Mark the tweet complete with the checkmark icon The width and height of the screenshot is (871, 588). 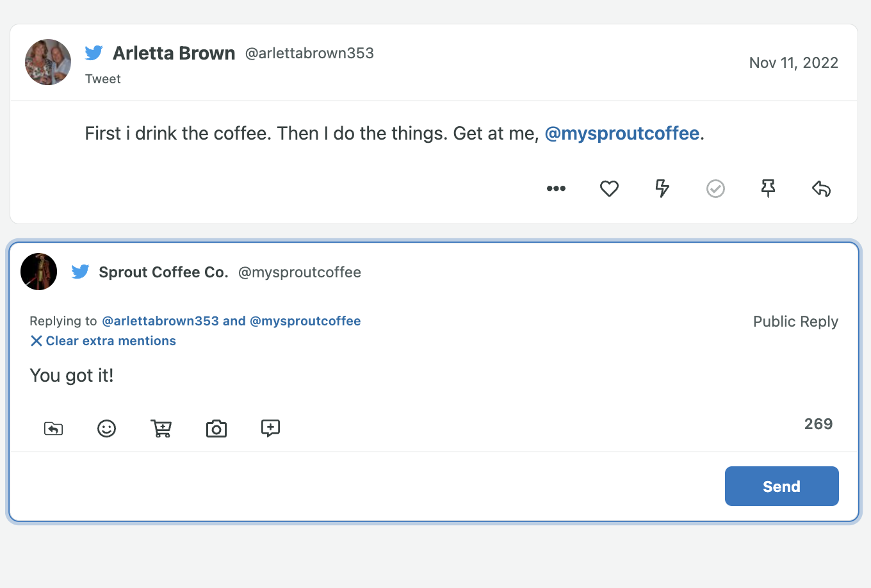tap(715, 188)
